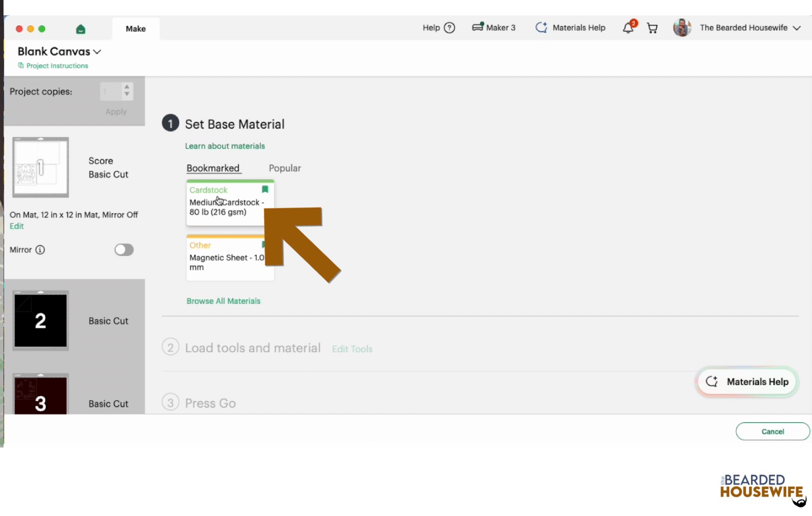Viewport: 812px width, 516px height.
Task: Increase Project copies with up arrow
Action: [127, 87]
